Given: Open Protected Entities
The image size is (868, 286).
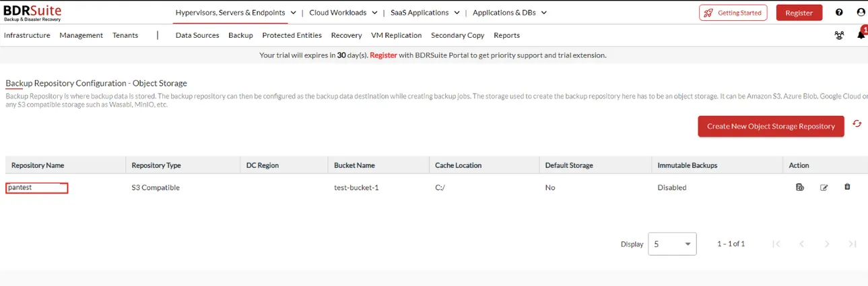Looking at the screenshot, I should (292, 35).
